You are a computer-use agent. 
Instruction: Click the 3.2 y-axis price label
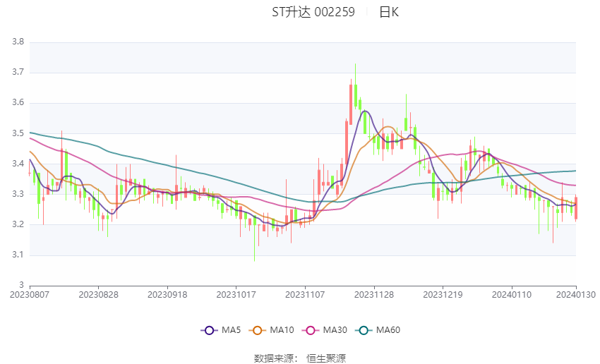[18, 224]
